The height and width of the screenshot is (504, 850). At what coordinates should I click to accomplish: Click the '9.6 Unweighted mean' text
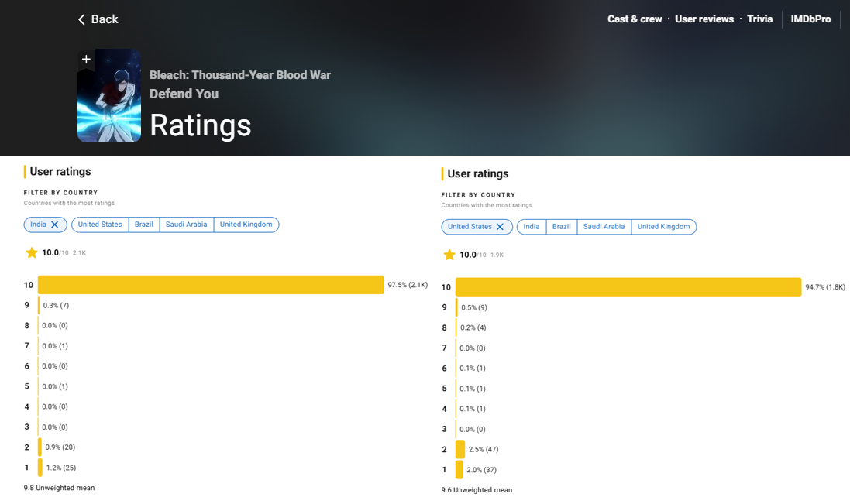477,490
